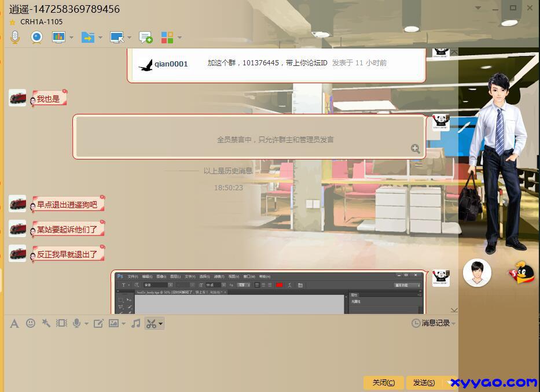Click the scissors screenshot capture tool
Image resolution: width=540 pixels, height=392 pixels.
(x=150, y=323)
